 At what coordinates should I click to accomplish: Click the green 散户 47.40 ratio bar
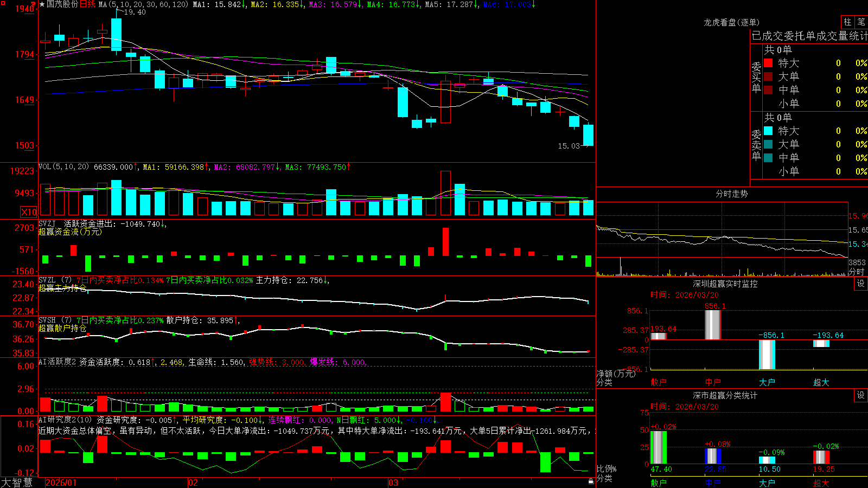tap(658, 447)
